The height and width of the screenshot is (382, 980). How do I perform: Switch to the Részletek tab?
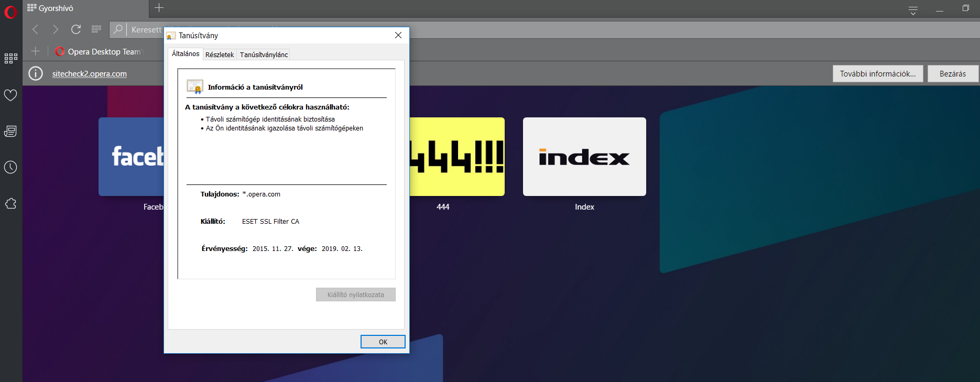pyautogui.click(x=220, y=54)
